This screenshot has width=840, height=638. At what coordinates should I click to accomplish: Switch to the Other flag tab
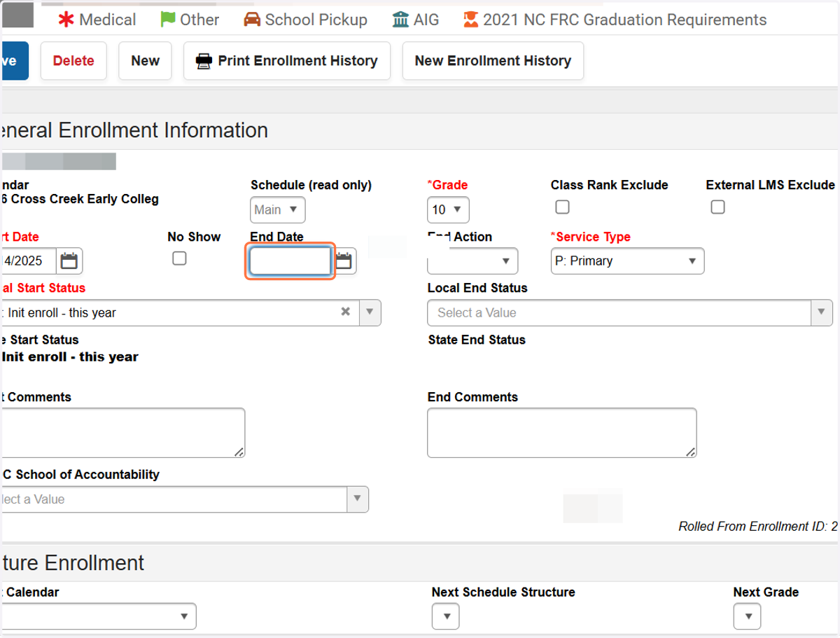pos(190,20)
